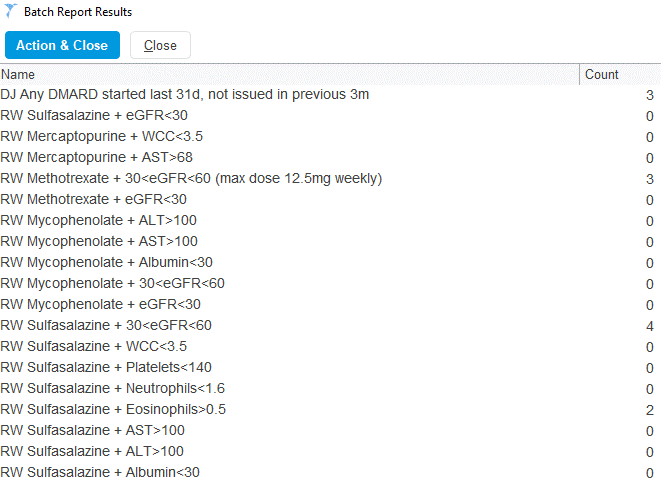
Task: Click the Batch Report Results window icon
Action: 11,12
